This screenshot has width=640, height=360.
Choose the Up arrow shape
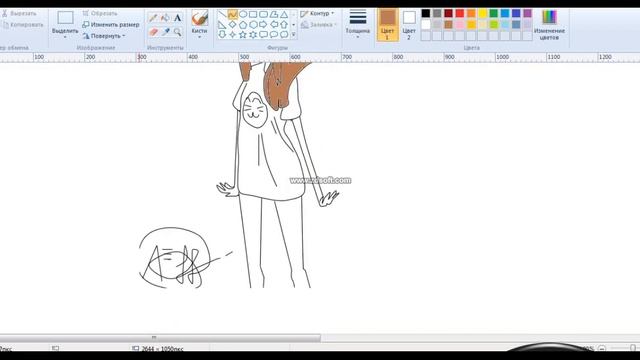(x=284, y=24)
